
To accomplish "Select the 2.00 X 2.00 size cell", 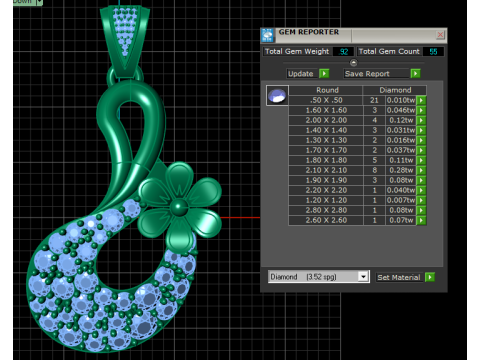I will point(326,120).
